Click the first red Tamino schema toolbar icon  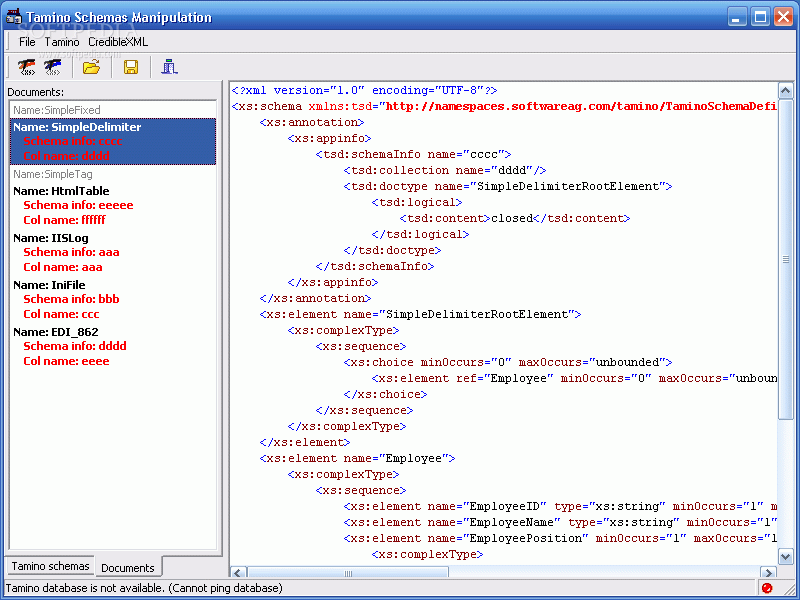(x=27, y=67)
